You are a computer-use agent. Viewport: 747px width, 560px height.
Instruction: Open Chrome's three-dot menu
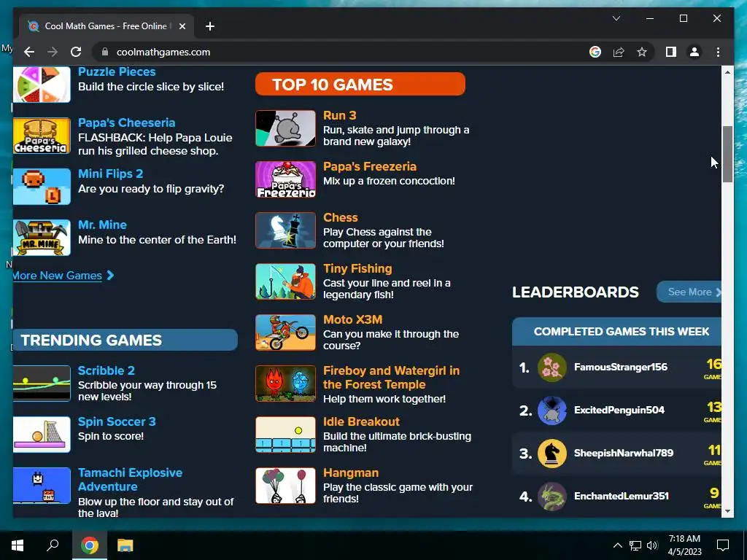pyautogui.click(x=718, y=52)
